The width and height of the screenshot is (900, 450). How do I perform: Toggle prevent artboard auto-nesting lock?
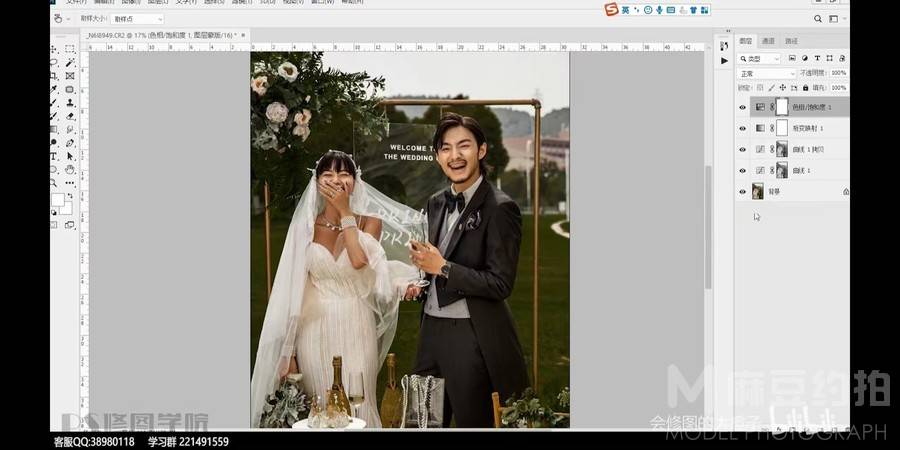tap(794, 88)
